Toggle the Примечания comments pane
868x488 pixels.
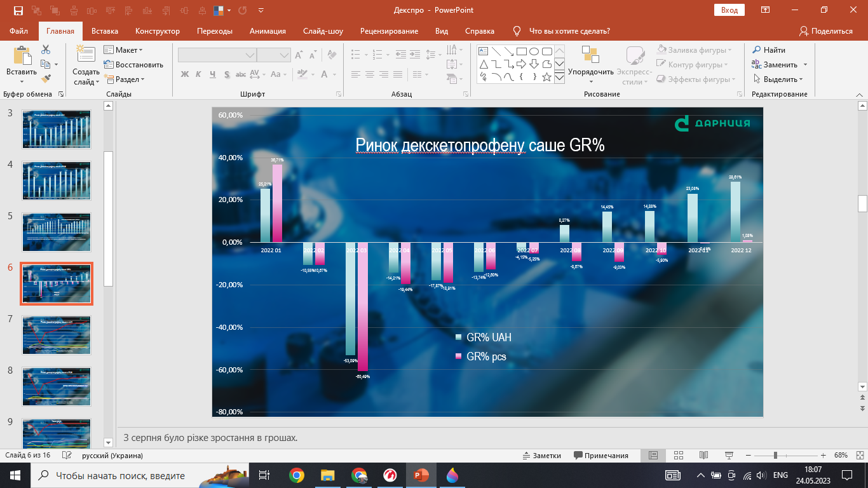point(601,456)
